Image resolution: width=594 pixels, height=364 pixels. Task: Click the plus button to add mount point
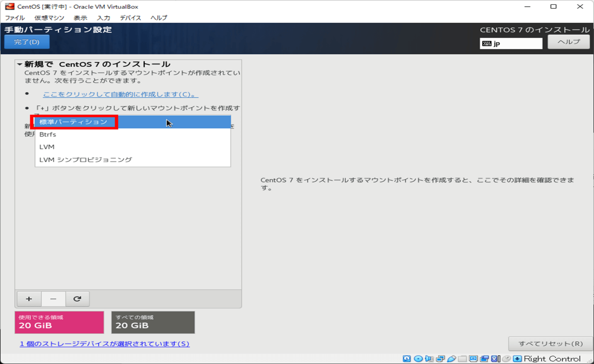(x=29, y=299)
